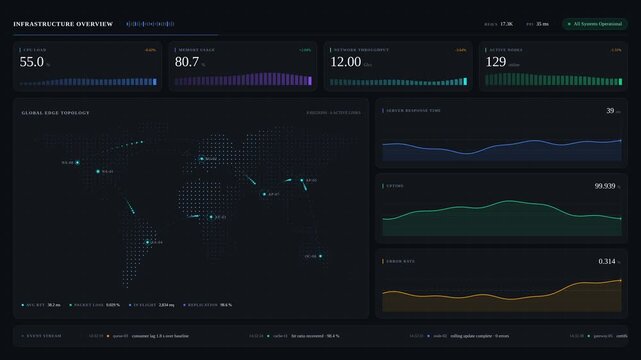The image size is (641, 360).
Task: Select the SA-01 edge node on the map
Action: tap(148, 242)
